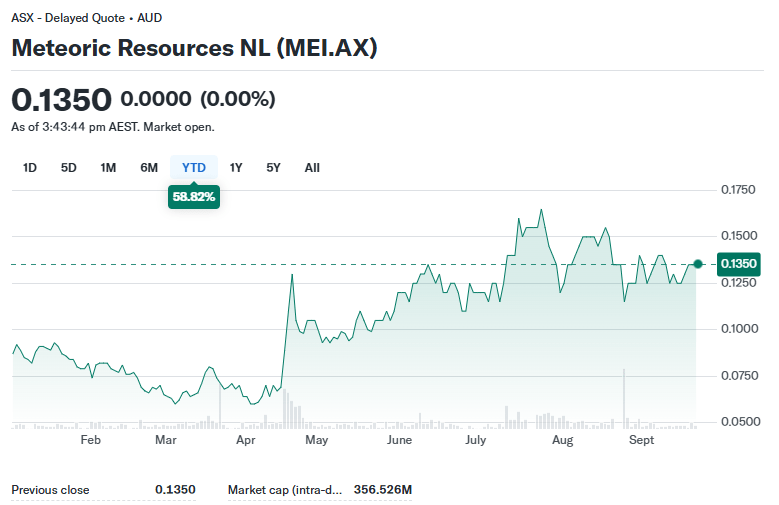The height and width of the screenshot is (505, 779).
Task: Choose the 1M chart period
Action: (108, 168)
